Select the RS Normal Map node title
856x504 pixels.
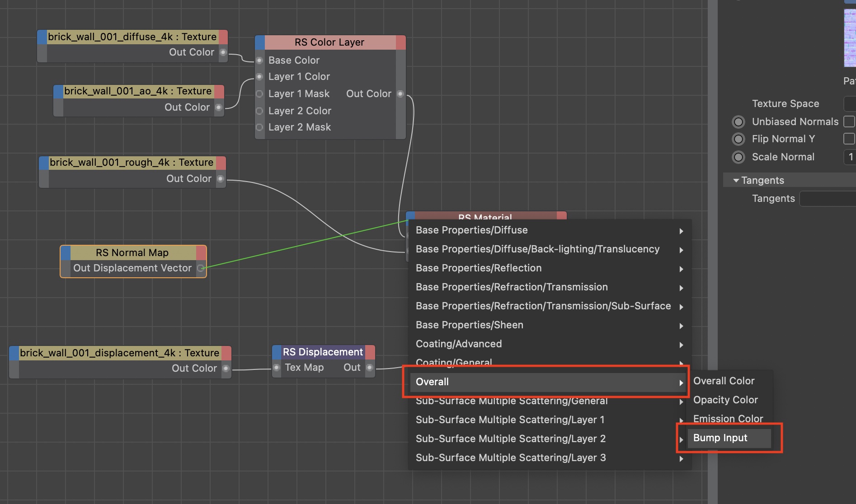tap(132, 253)
